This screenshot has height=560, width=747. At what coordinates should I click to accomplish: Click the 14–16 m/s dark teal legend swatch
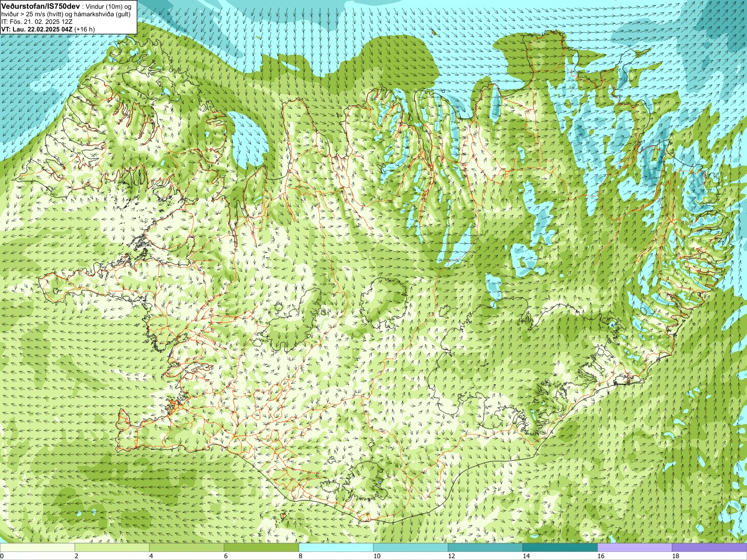pos(560,548)
